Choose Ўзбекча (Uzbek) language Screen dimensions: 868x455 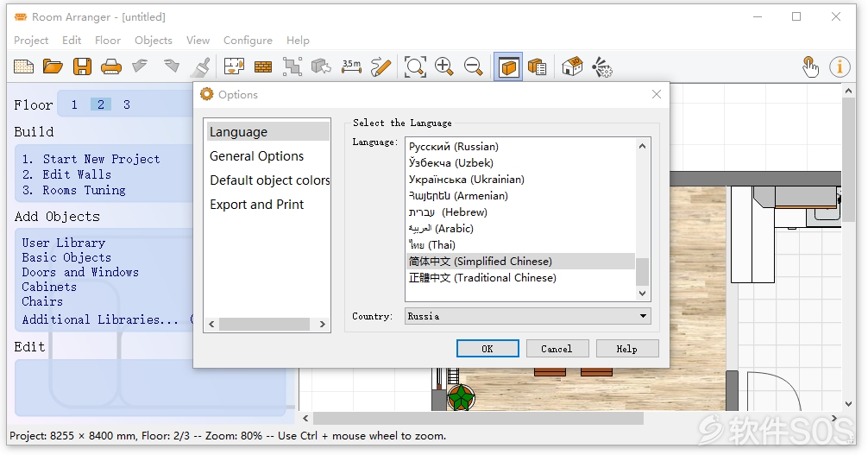tap(521, 163)
